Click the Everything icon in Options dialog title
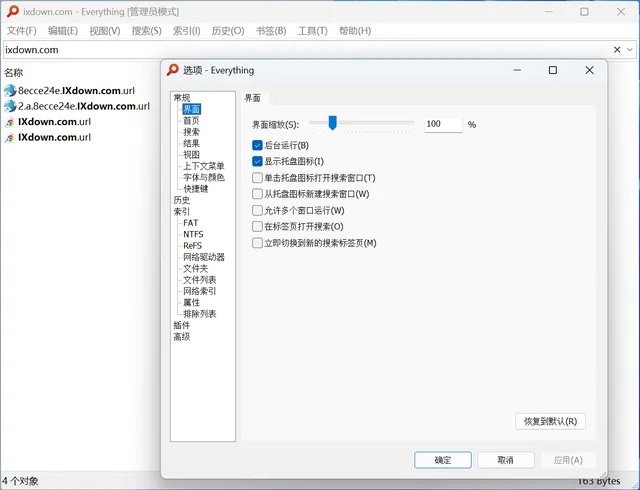Image resolution: width=640 pixels, height=490 pixels. pos(173,70)
